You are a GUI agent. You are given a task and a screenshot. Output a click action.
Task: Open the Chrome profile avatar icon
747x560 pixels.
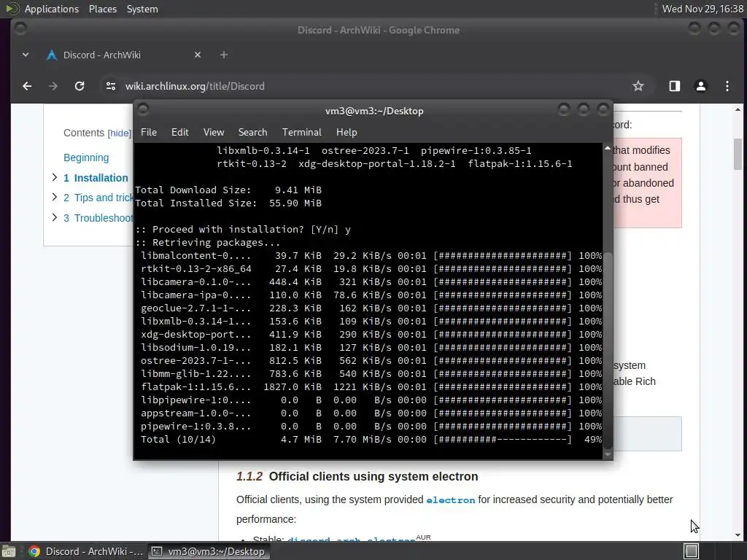701,86
